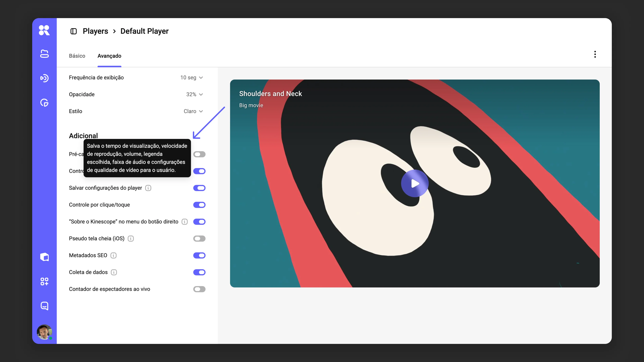The image size is (644, 362).
Task: Open Estilo Claro dropdown
Action: [193, 111]
